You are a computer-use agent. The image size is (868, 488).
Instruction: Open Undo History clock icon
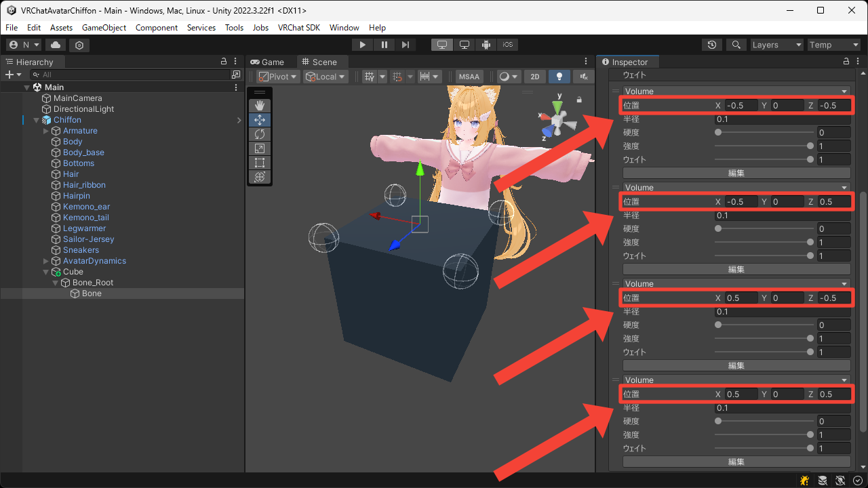click(x=711, y=45)
